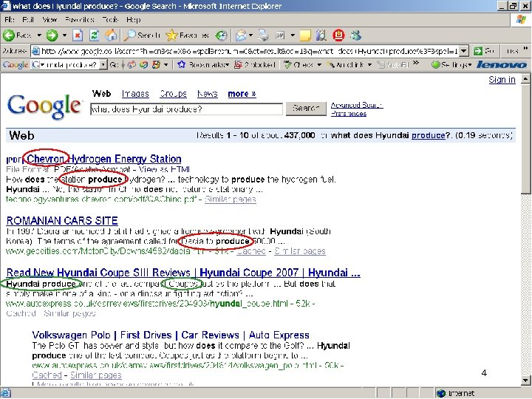Viewport: 532px width, 399px height.
Task: Print the page with the printer icon
Action: pos(263,35)
